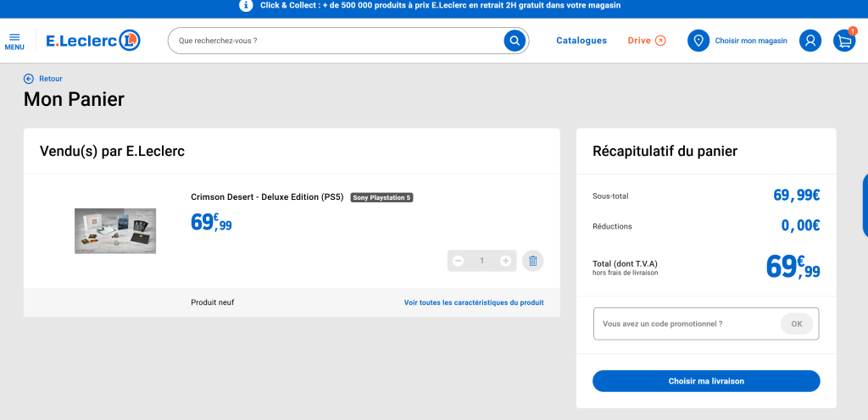Click the Retour link
This screenshot has width=868, height=420.
pyautogui.click(x=50, y=79)
